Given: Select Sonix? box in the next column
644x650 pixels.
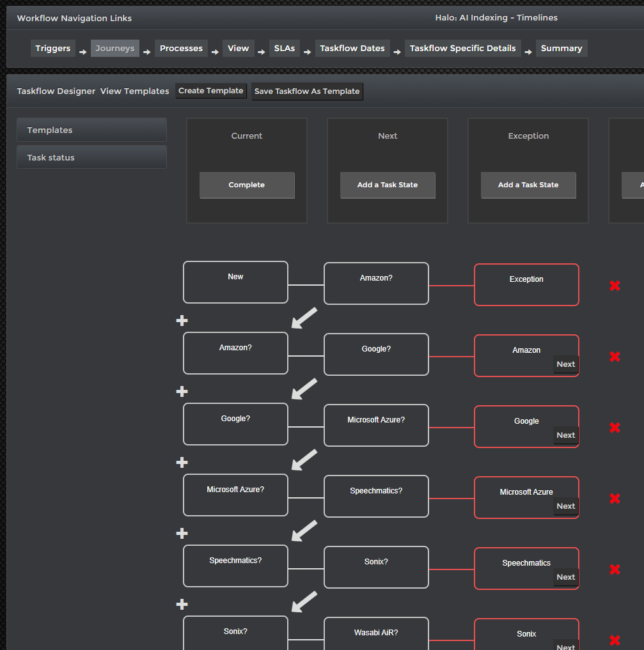Looking at the screenshot, I should [x=376, y=567].
